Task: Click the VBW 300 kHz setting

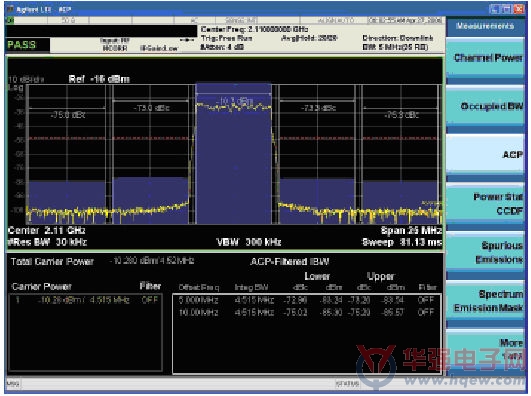Action: tap(249, 242)
